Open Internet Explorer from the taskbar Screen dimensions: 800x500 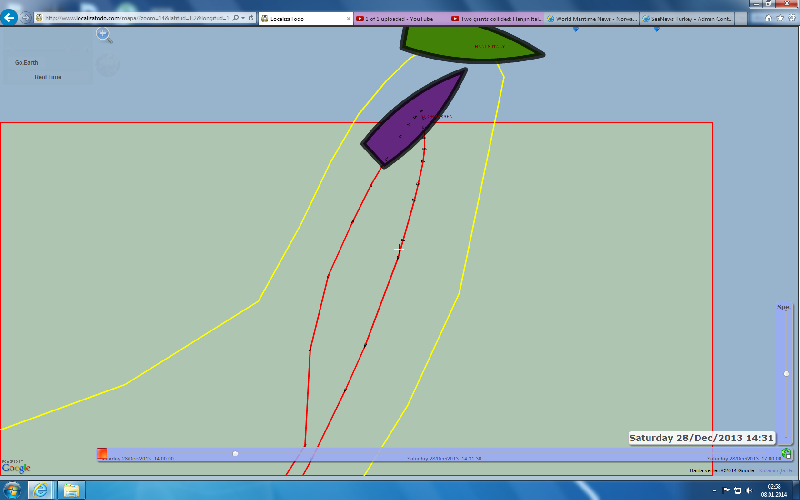point(41,489)
